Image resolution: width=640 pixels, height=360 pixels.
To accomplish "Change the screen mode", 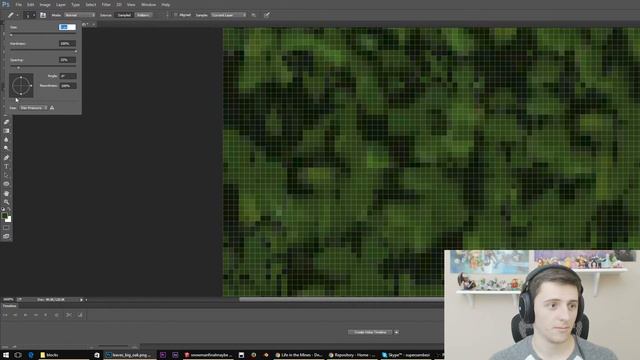I will [6, 236].
